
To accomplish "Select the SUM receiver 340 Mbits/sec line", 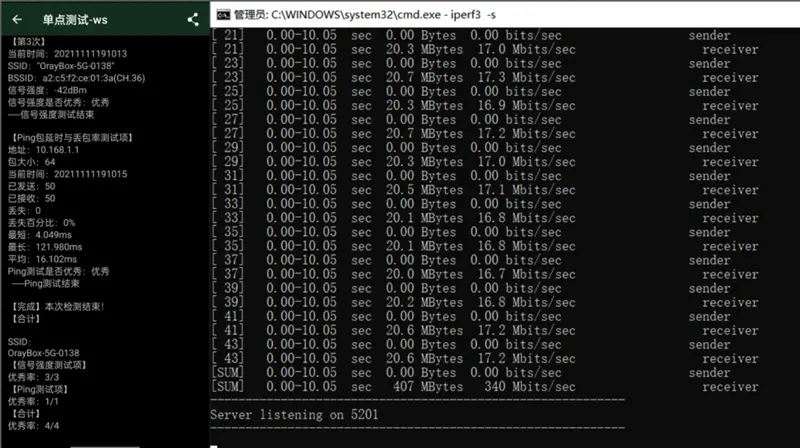I will (x=485, y=387).
